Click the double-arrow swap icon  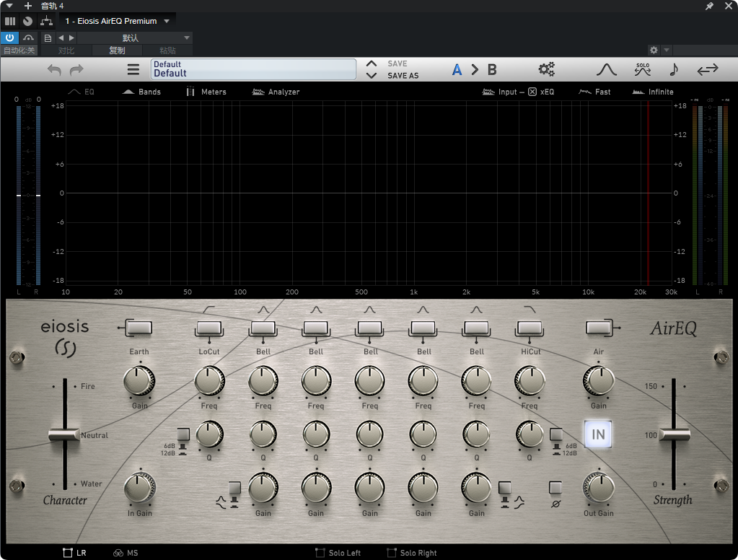(708, 69)
